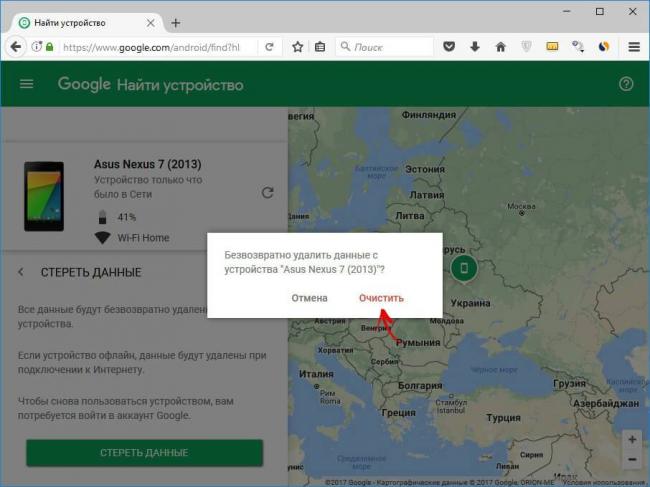Open the Firefox hamburger menu
Image resolution: width=650 pixels, height=487 pixels.
pyautogui.click(x=634, y=47)
